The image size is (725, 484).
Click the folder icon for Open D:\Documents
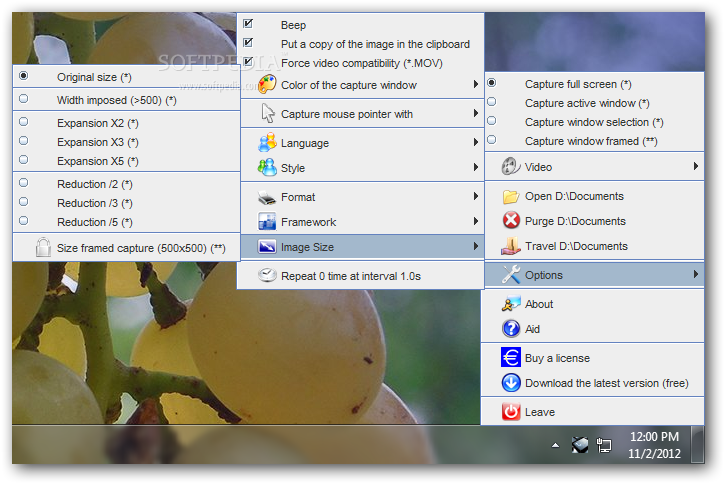tap(511, 196)
